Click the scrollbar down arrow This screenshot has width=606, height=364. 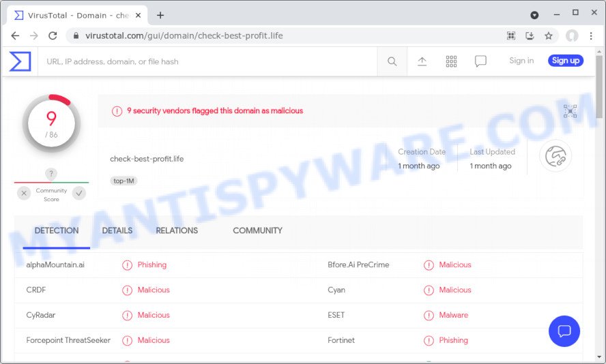[599, 357]
